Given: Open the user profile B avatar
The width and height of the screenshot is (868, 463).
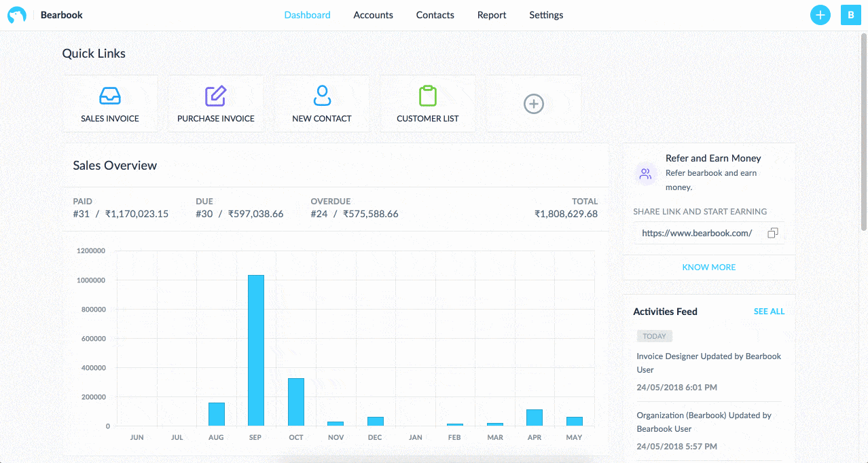Looking at the screenshot, I should tap(851, 15).
